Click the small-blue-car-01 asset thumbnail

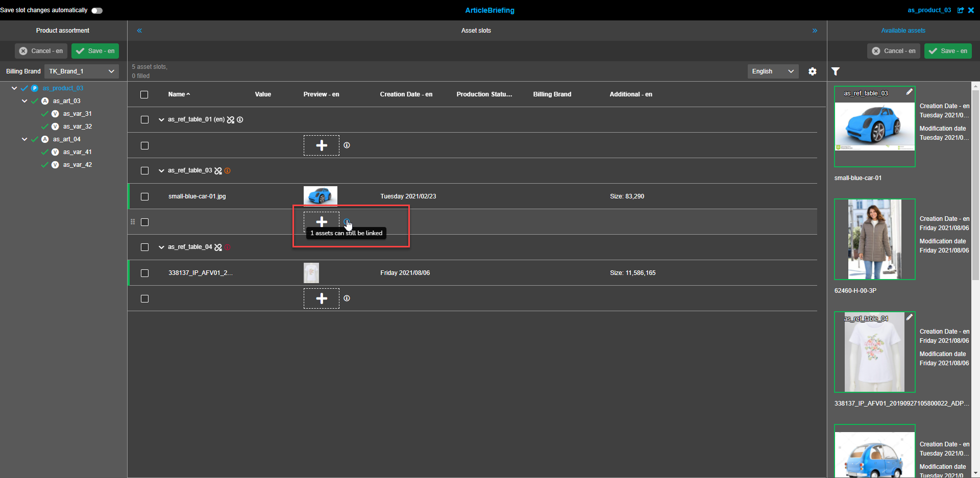[x=874, y=126]
